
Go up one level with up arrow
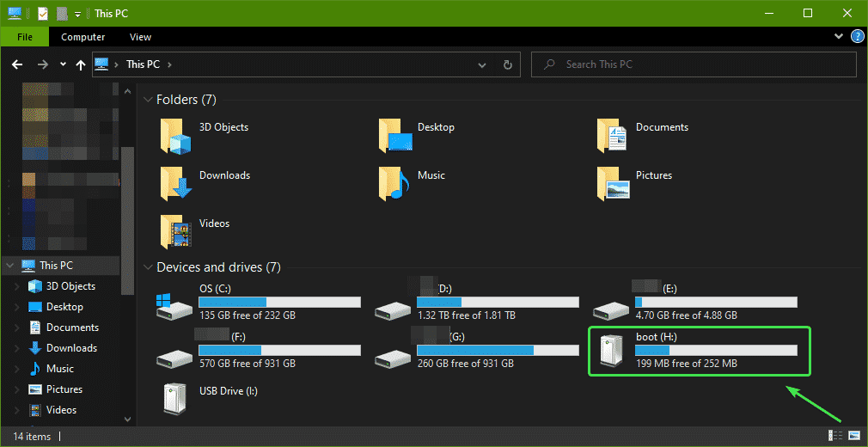(81, 64)
